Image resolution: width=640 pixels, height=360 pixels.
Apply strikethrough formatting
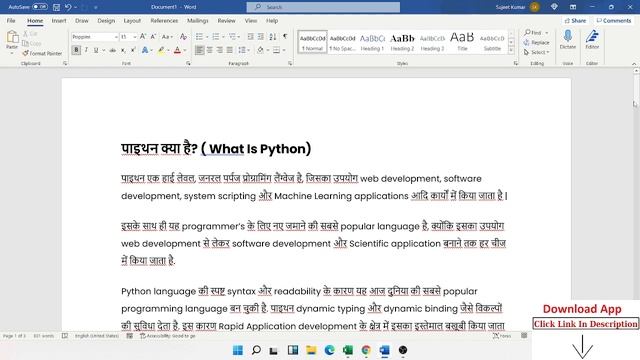coord(113,50)
